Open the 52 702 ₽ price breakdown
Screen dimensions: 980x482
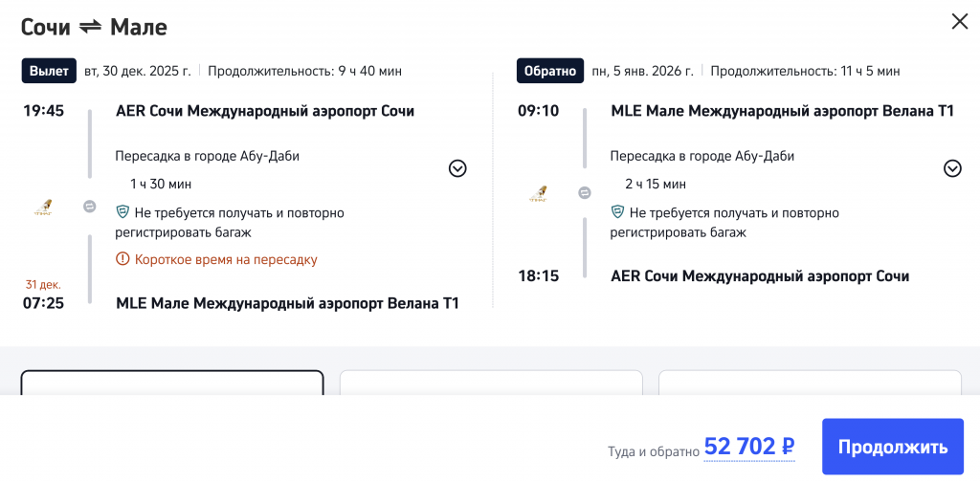tap(749, 447)
